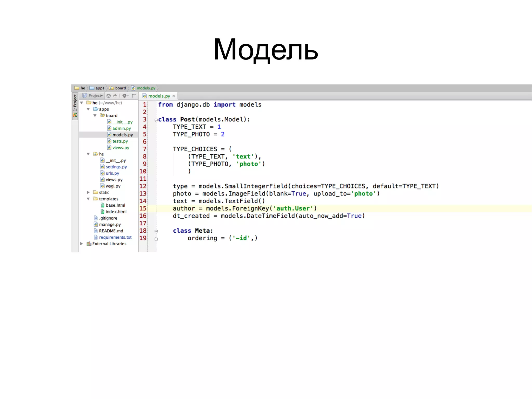Open settings.py in project tree
532x399 pixels.
(116, 167)
